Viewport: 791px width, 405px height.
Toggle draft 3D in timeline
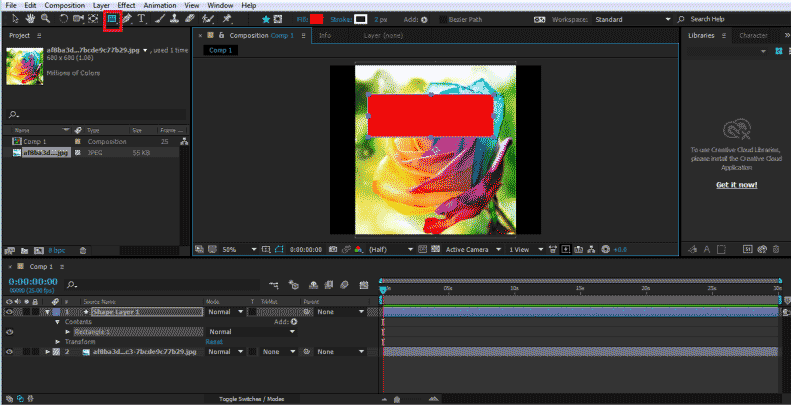tap(294, 285)
